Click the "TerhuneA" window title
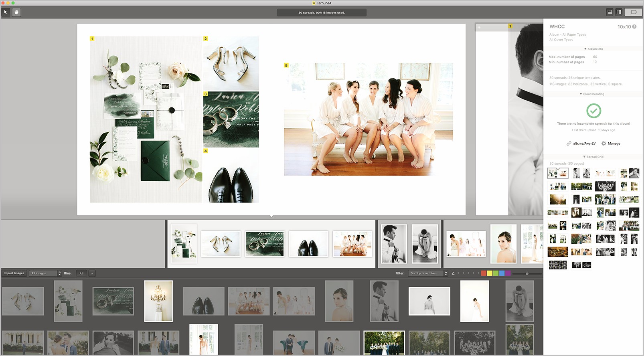644x356 pixels. 324,3
